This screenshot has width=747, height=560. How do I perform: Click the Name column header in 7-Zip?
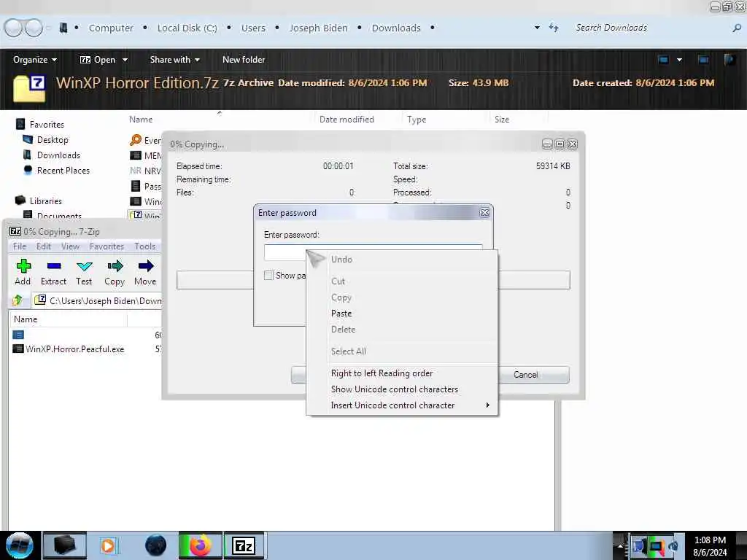[68, 319]
